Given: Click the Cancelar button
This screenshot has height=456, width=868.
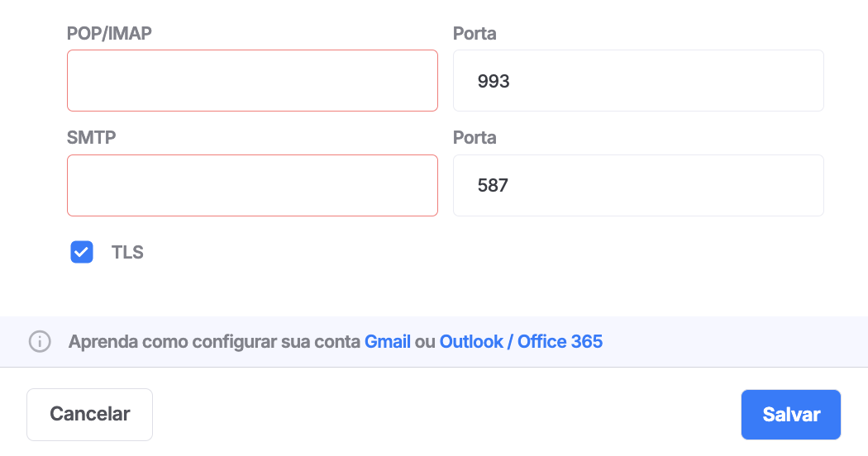Looking at the screenshot, I should pyautogui.click(x=89, y=415).
